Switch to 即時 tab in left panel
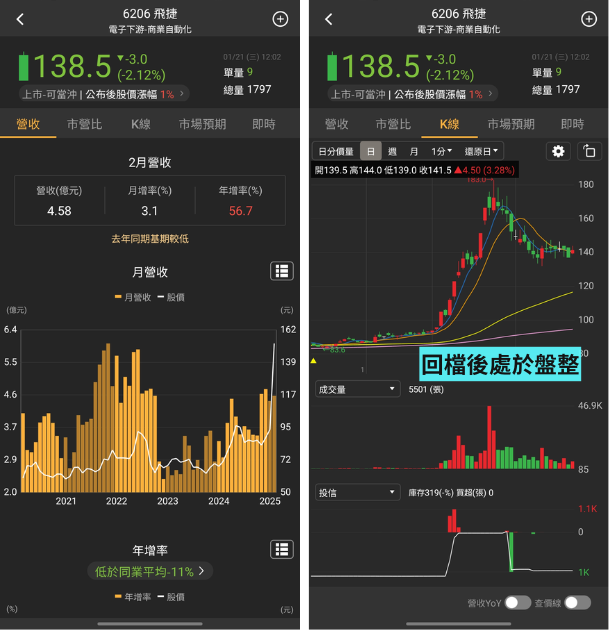 (x=264, y=124)
